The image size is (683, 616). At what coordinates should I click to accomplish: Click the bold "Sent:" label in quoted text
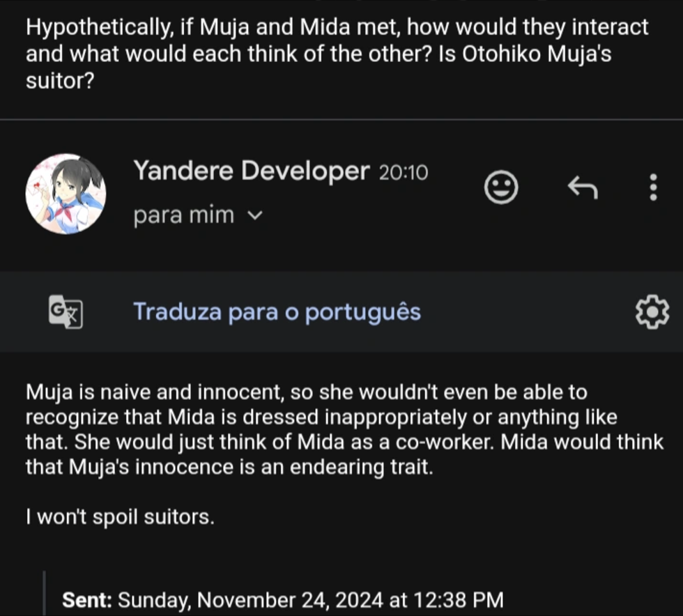coord(87,600)
